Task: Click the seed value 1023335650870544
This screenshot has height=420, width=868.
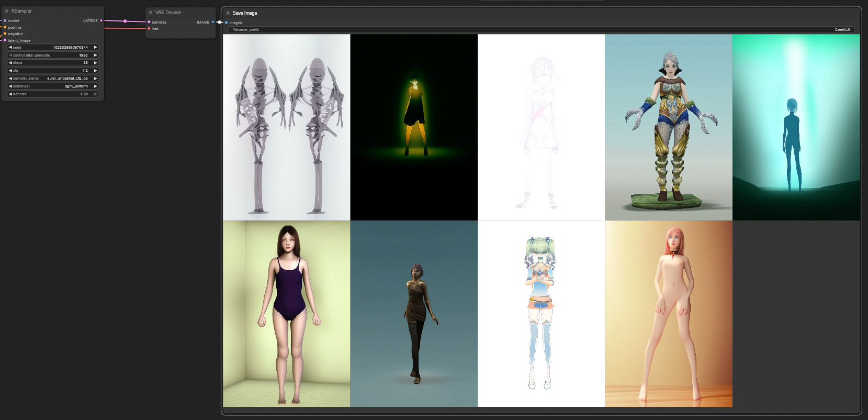Action: [71, 48]
